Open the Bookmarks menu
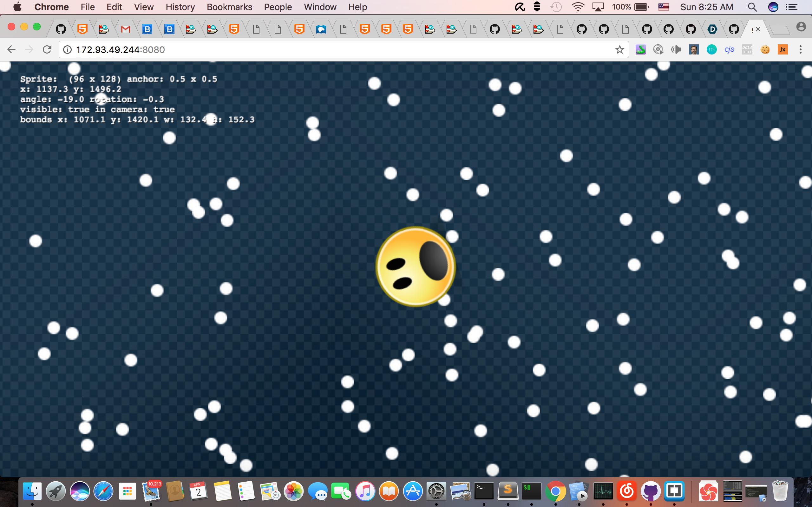 tap(229, 7)
